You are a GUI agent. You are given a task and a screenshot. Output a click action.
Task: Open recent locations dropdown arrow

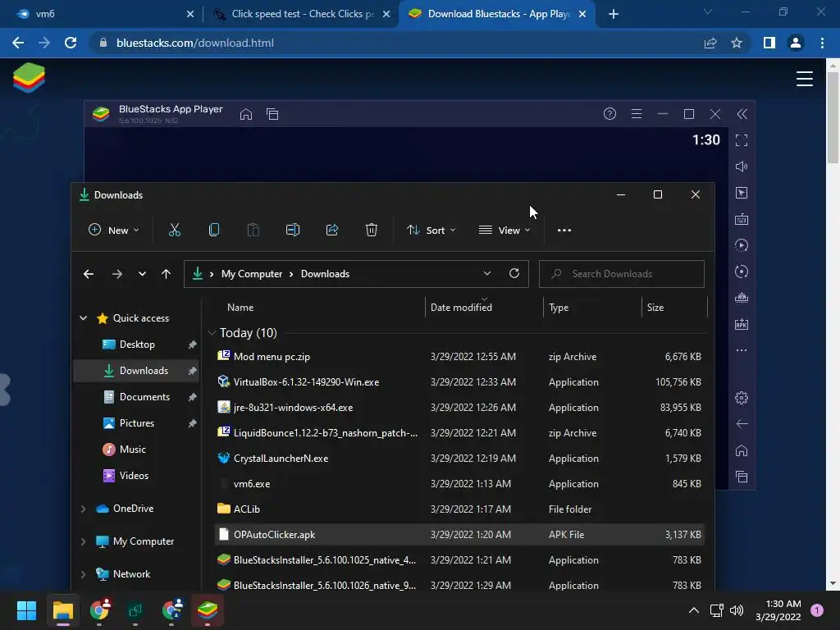142,274
